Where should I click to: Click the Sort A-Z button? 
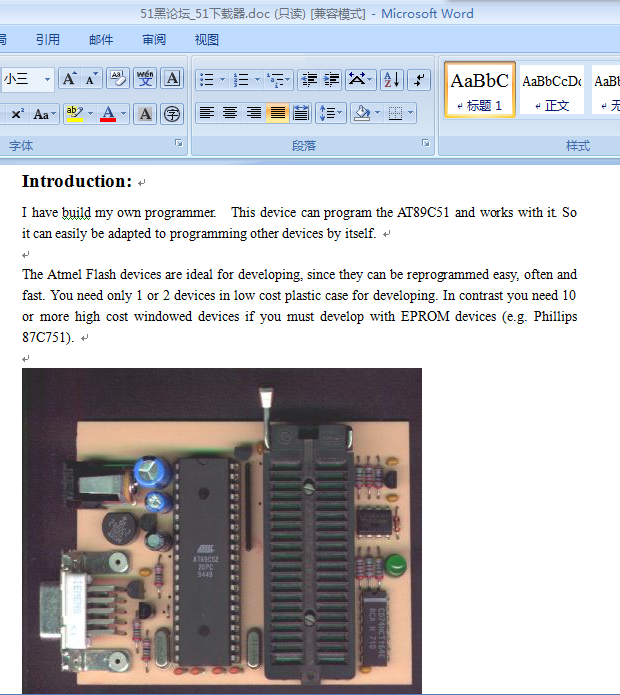[392, 80]
